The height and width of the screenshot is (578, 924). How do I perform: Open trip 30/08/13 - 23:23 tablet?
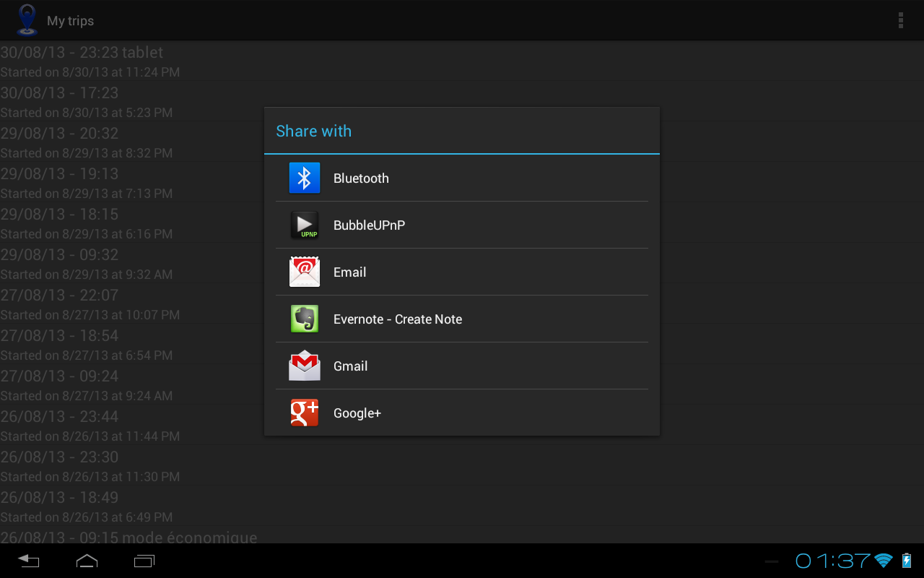[x=462, y=61]
